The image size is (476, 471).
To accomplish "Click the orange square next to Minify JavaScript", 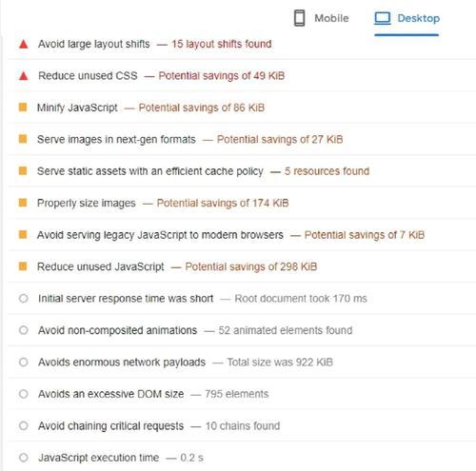I will tap(23, 108).
